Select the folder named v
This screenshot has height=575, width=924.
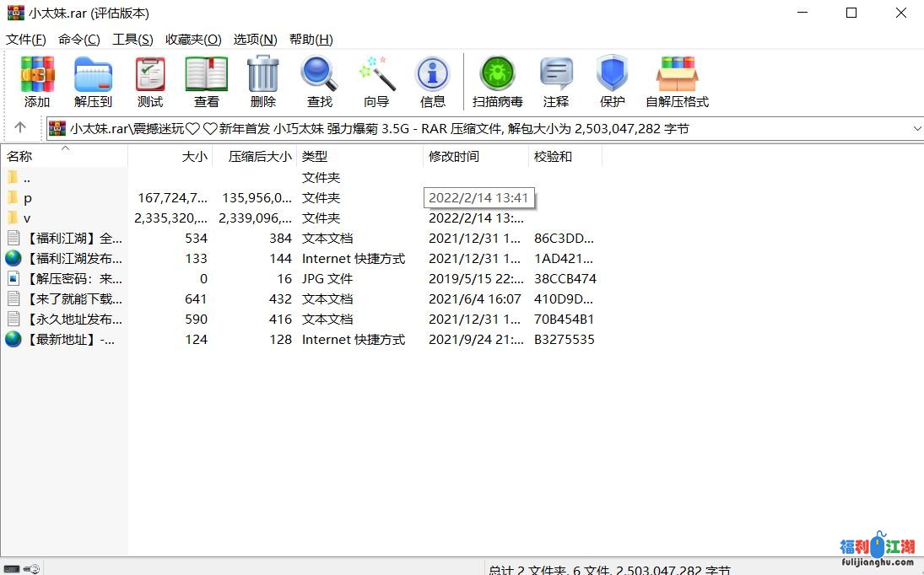[27, 218]
